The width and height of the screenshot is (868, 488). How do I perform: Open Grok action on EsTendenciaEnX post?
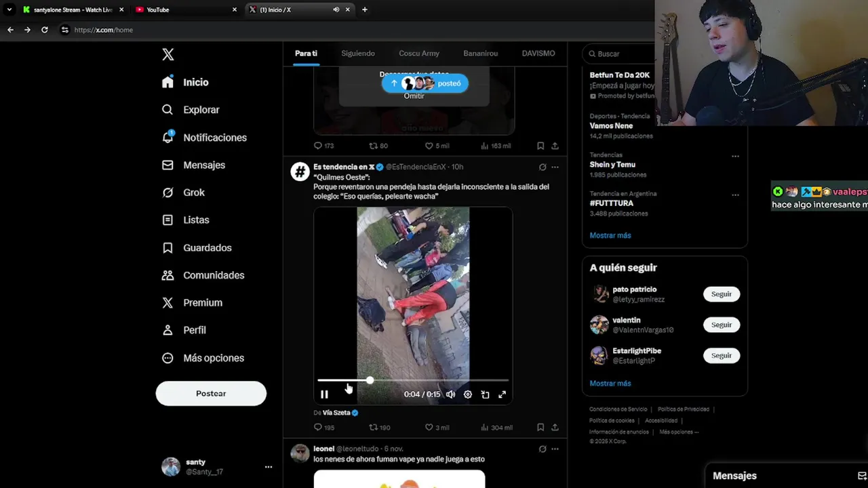(542, 167)
